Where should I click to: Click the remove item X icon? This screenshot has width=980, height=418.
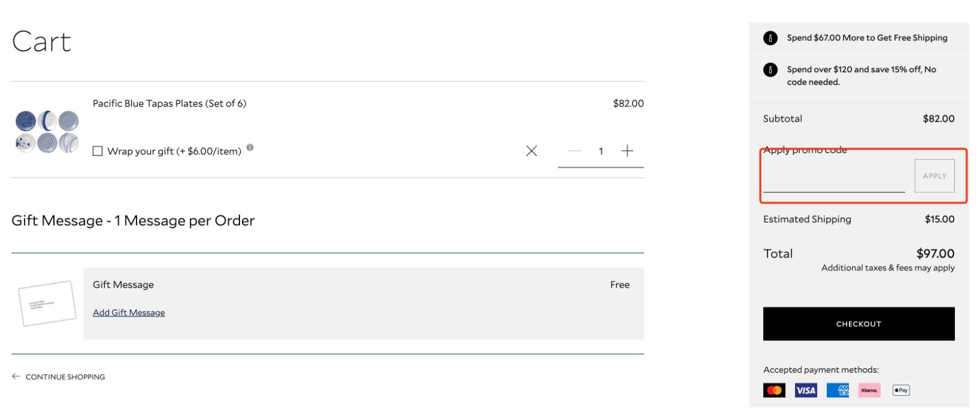click(531, 151)
